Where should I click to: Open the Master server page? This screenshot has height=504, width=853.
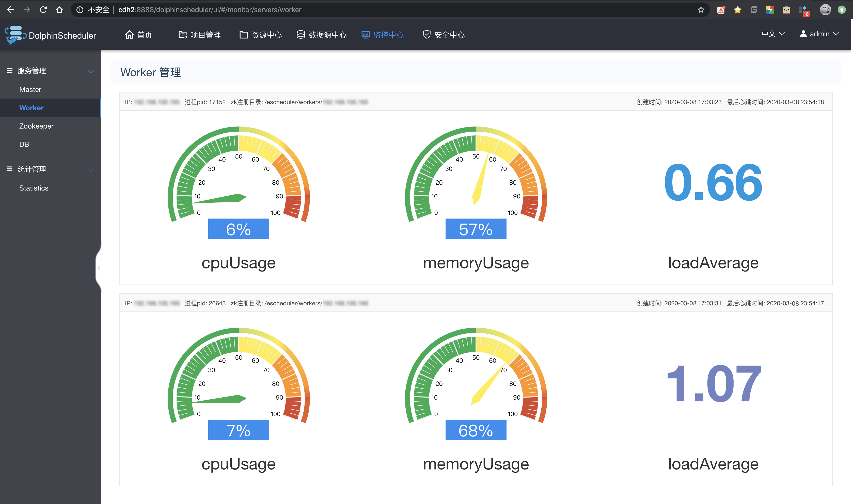coord(30,89)
